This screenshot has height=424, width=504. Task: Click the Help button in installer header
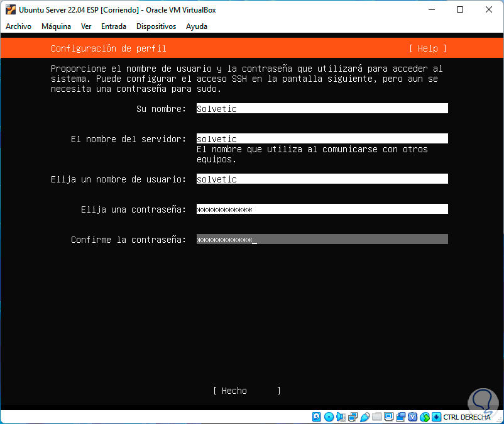428,48
